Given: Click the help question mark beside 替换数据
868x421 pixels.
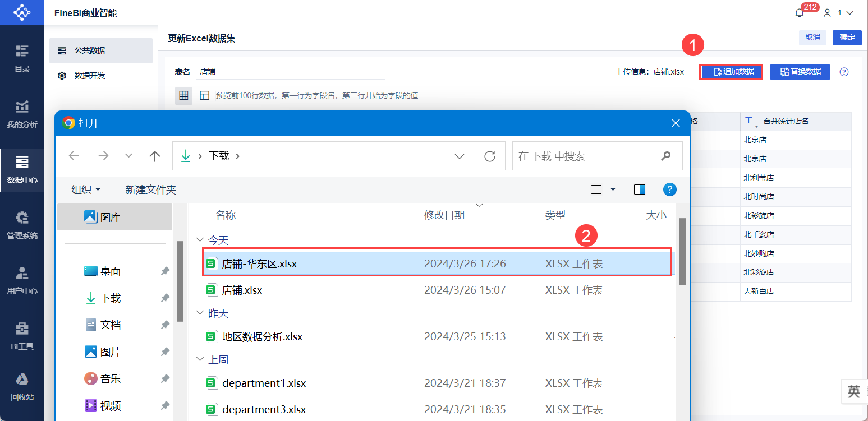Looking at the screenshot, I should [844, 72].
